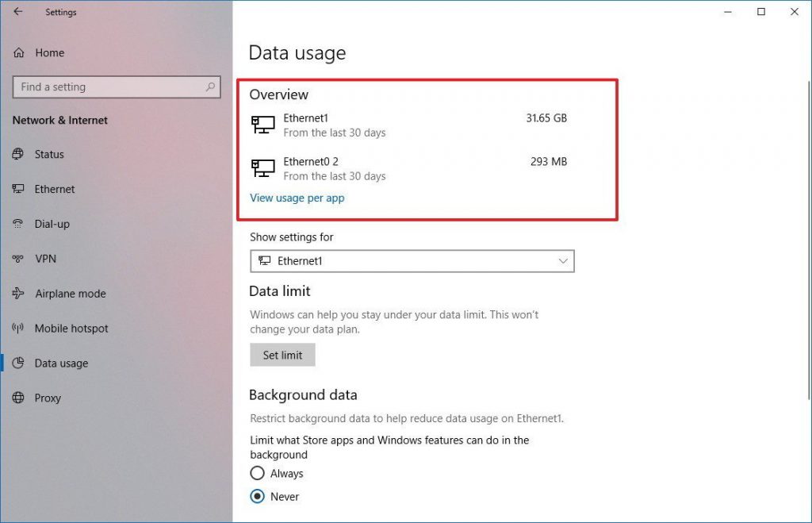The image size is (812, 523).
Task: Click the Dial-up phone icon
Action: point(19,224)
